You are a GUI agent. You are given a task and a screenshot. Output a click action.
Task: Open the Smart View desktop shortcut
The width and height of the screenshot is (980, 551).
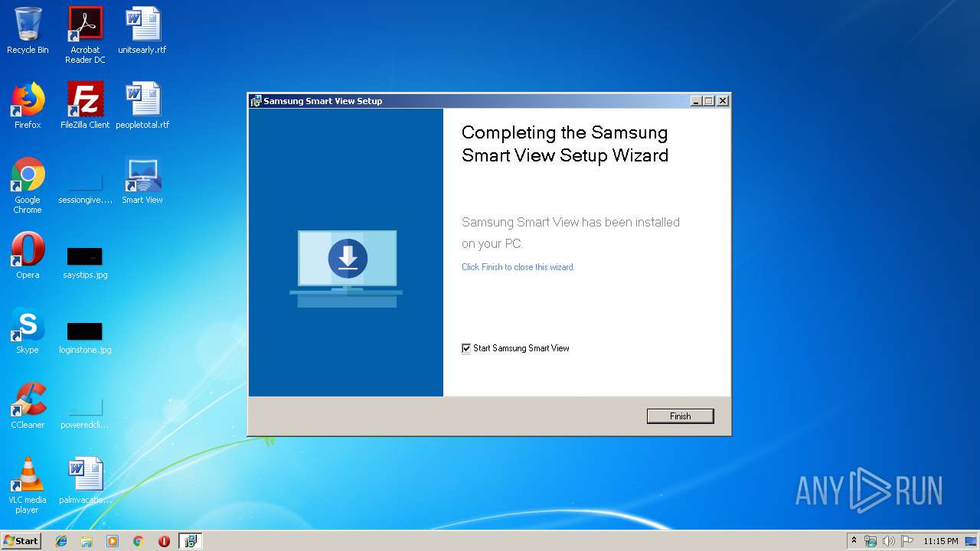pyautogui.click(x=142, y=181)
